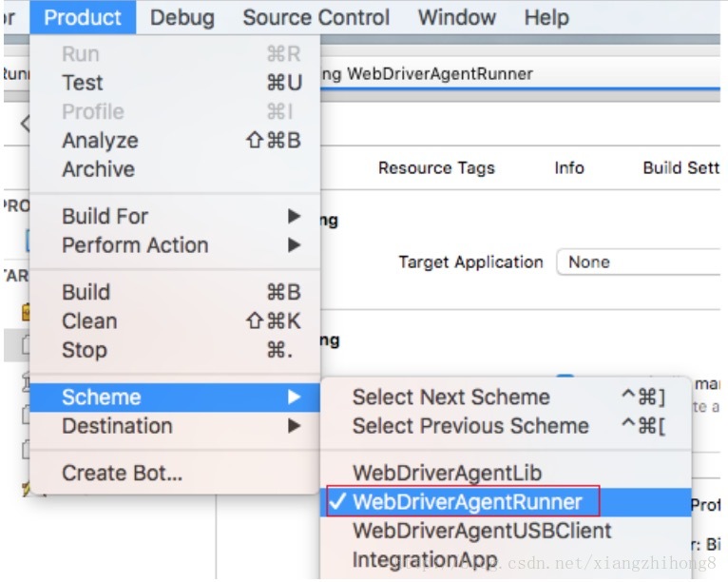Choose Select Previous Scheme
Screen dimensions: 728x582
coord(469,426)
